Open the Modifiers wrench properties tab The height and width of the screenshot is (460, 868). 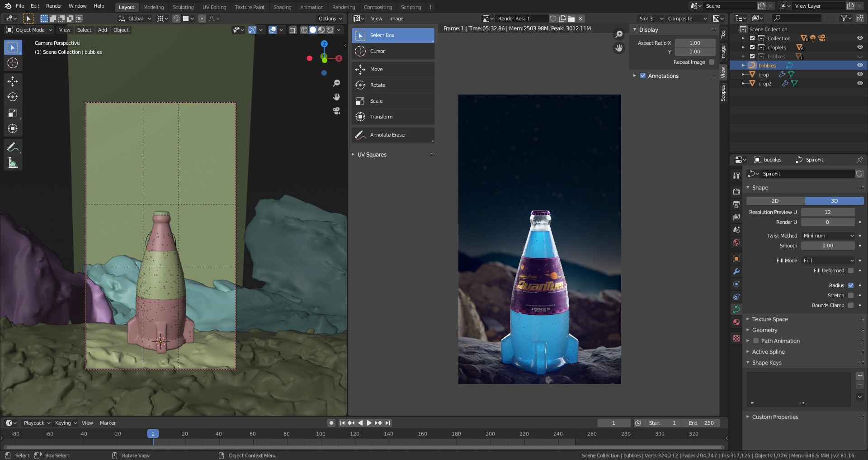pyautogui.click(x=736, y=271)
